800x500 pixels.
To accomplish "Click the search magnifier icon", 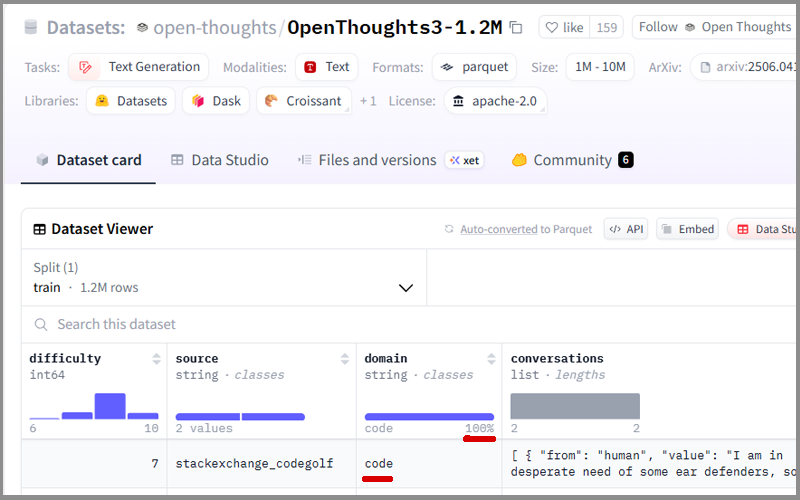I will [41, 324].
